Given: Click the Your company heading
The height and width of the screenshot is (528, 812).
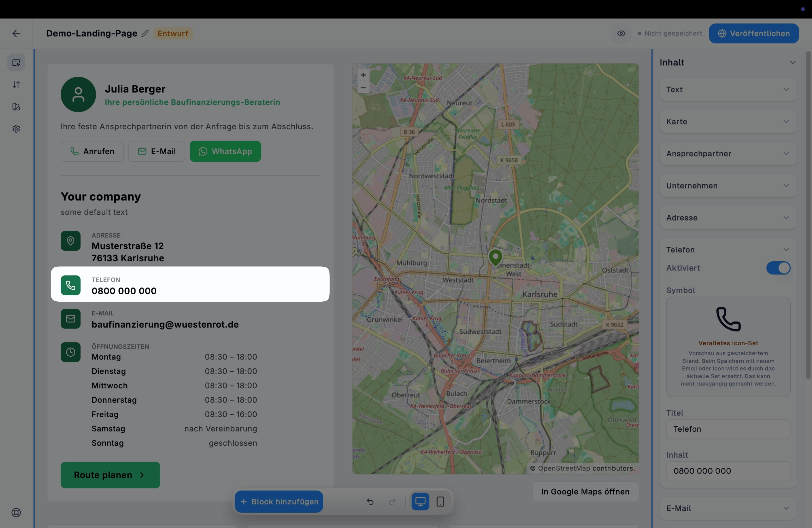Looking at the screenshot, I should click(101, 197).
